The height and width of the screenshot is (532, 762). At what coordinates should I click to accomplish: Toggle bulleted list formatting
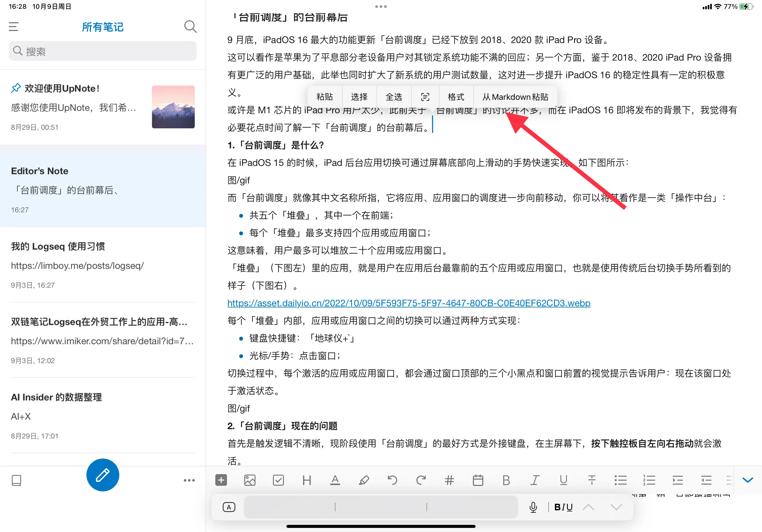coord(620,480)
